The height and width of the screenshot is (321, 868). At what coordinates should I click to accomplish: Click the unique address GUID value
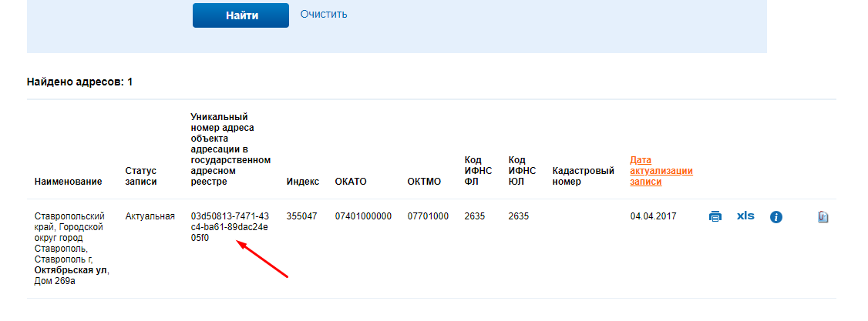[230, 227]
